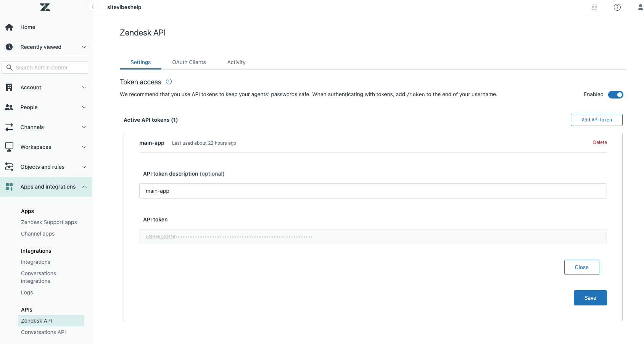Click the Recently viewed clock icon
Screen dimensions: 644x344
(9, 47)
